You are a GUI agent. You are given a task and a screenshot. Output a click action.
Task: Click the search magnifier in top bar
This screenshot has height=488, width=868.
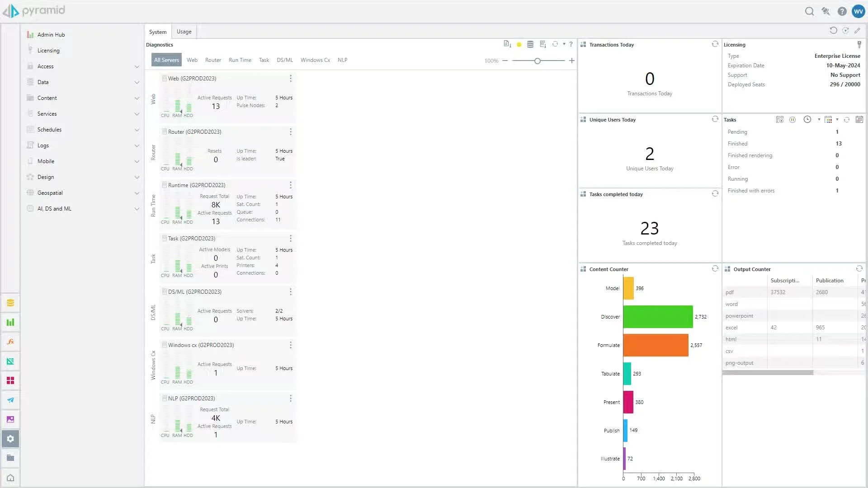coord(809,11)
